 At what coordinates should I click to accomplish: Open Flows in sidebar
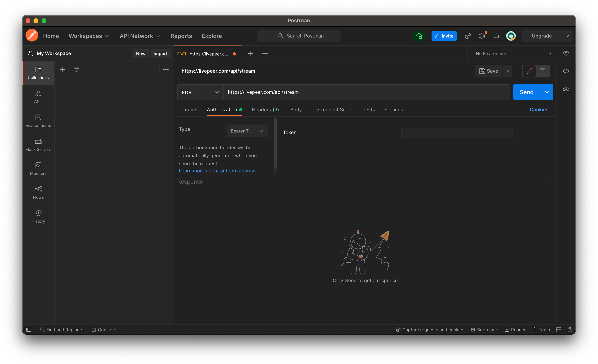pyautogui.click(x=38, y=193)
